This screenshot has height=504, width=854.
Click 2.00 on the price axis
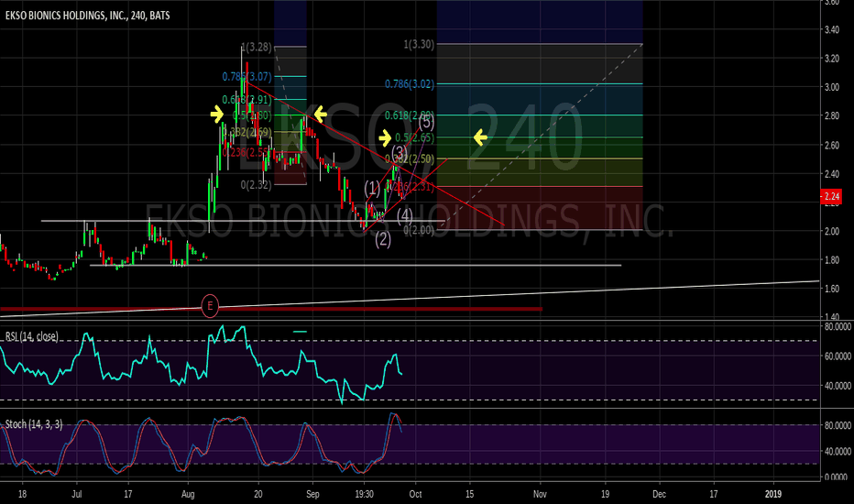[832, 231]
